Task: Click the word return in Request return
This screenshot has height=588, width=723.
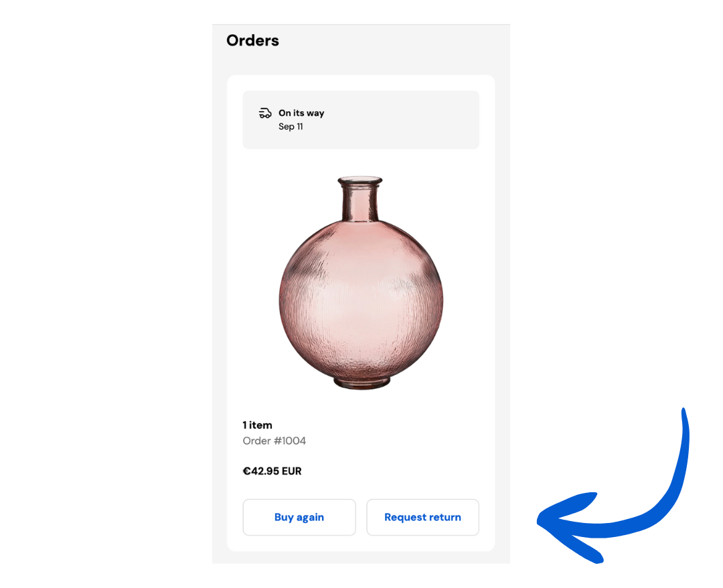Action: (x=445, y=518)
